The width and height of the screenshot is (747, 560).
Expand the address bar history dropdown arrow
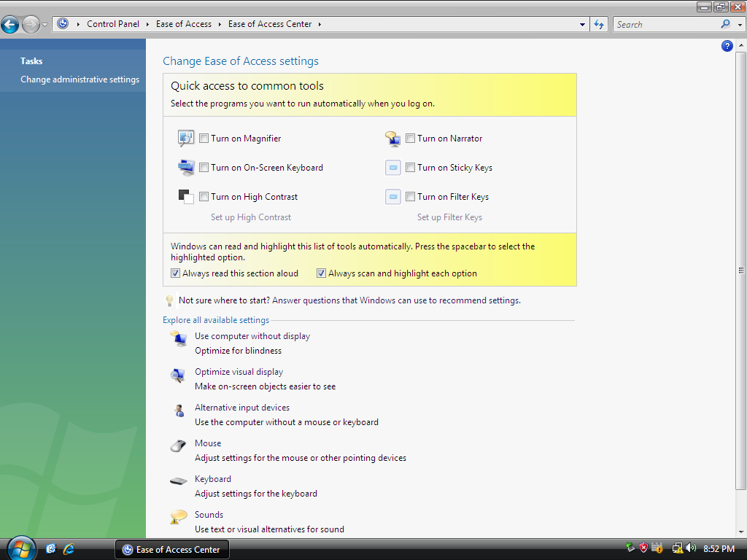click(x=582, y=24)
